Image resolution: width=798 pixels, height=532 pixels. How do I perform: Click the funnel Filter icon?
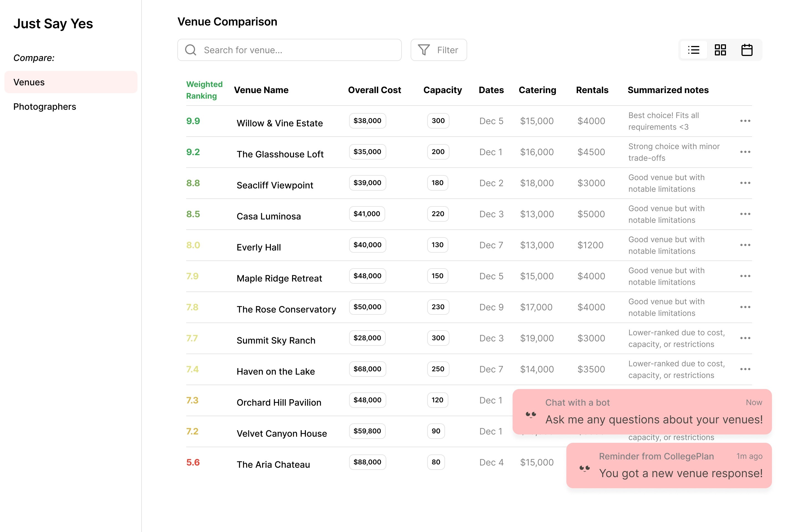[424, 50]
